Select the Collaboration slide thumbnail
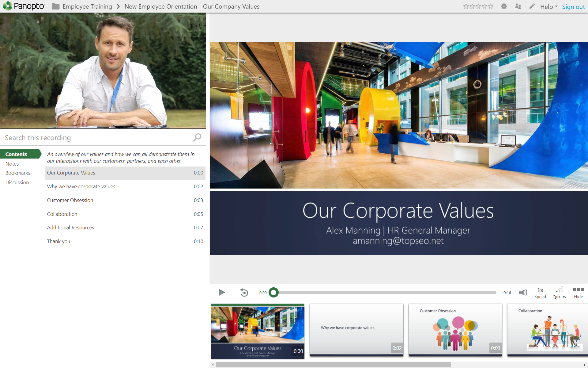This screenshot has height=368, width=588. click(x=547, y=330)
